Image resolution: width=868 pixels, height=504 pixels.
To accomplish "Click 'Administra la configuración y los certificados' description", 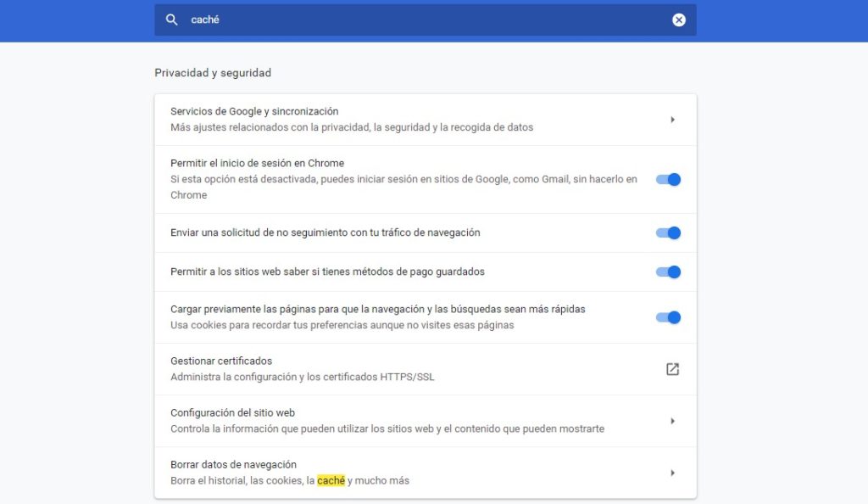I will [x=302, y=377].
